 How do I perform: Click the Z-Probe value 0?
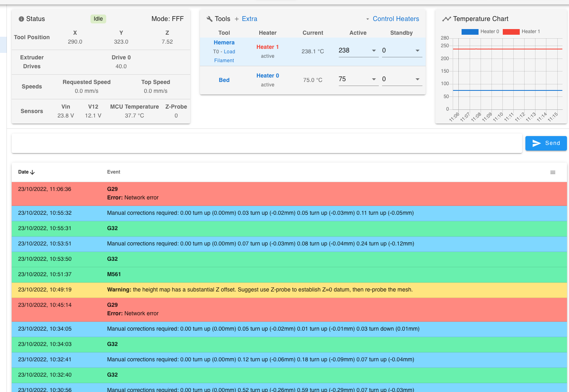click(176, 116)
